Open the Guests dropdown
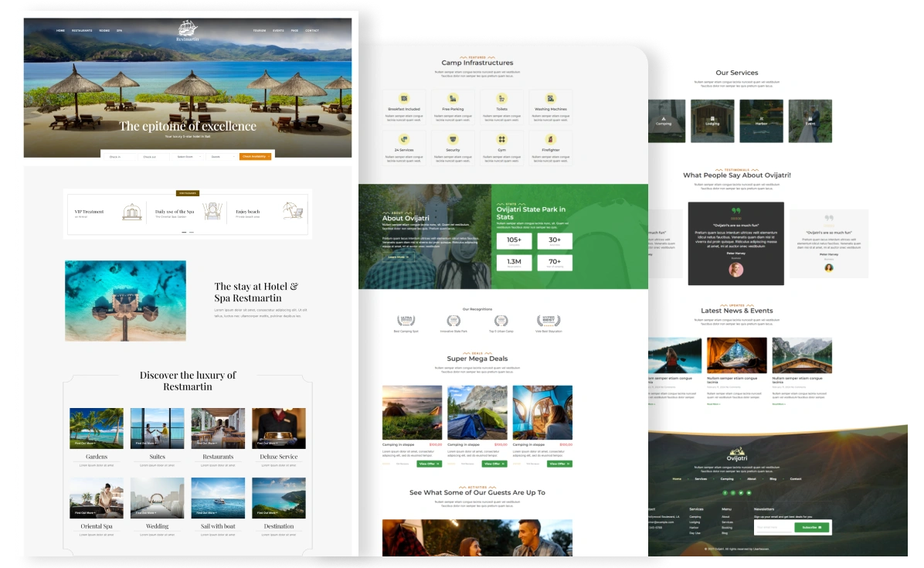The width and height of the screenshot is (924, 568). pos(221,156)
